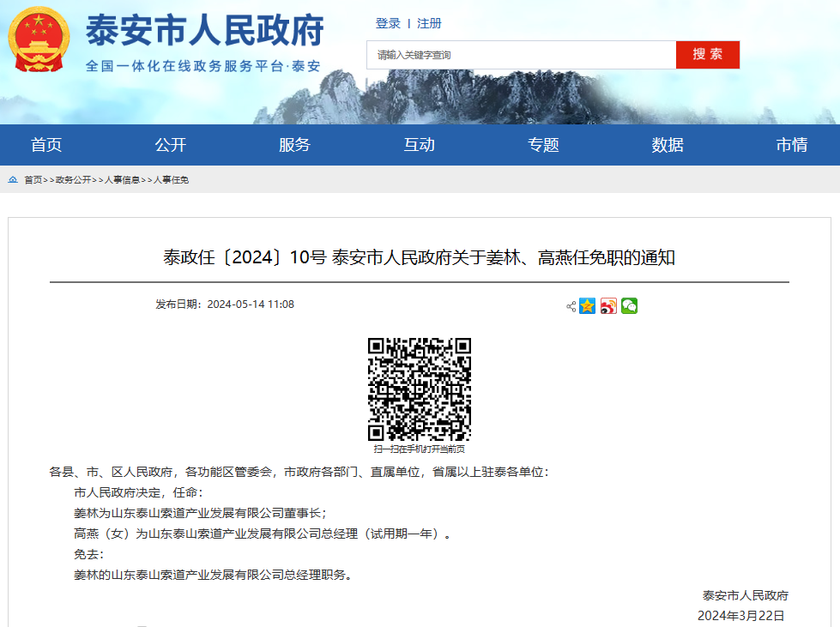Click the share icon
The width and height of the screenshot is (840, 627).
571,306
